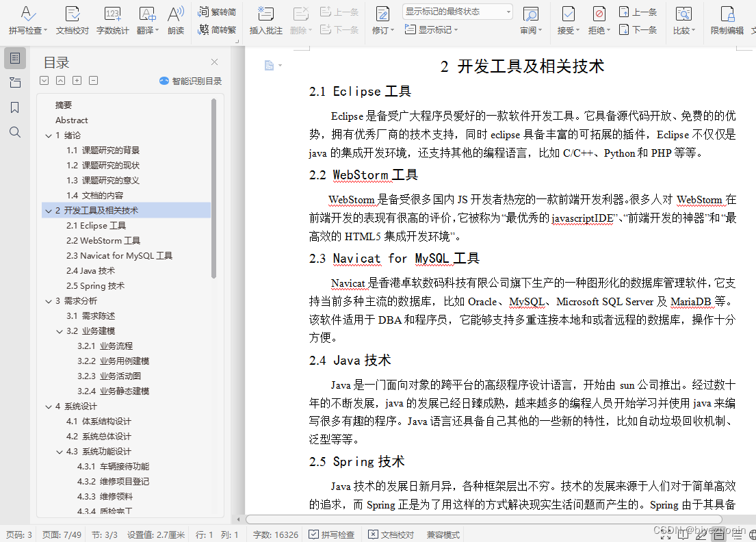The image size is (756, 542).
Task: Click the document horizontal scrollbar
Action: point(484,519)
